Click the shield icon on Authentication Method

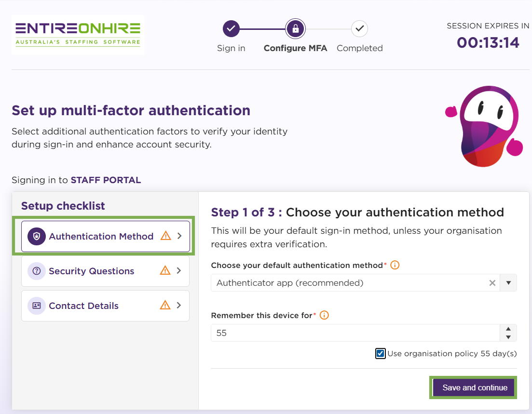[36, 236]
